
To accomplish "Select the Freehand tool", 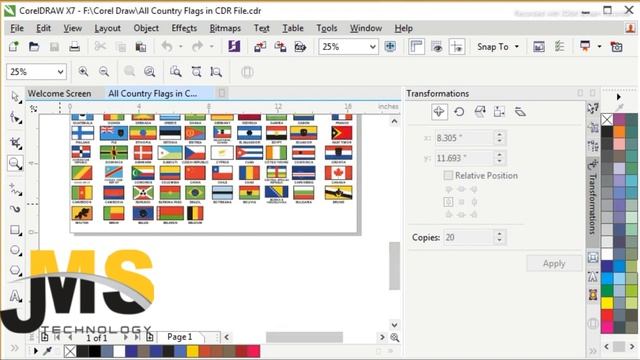I will [16, 189].
